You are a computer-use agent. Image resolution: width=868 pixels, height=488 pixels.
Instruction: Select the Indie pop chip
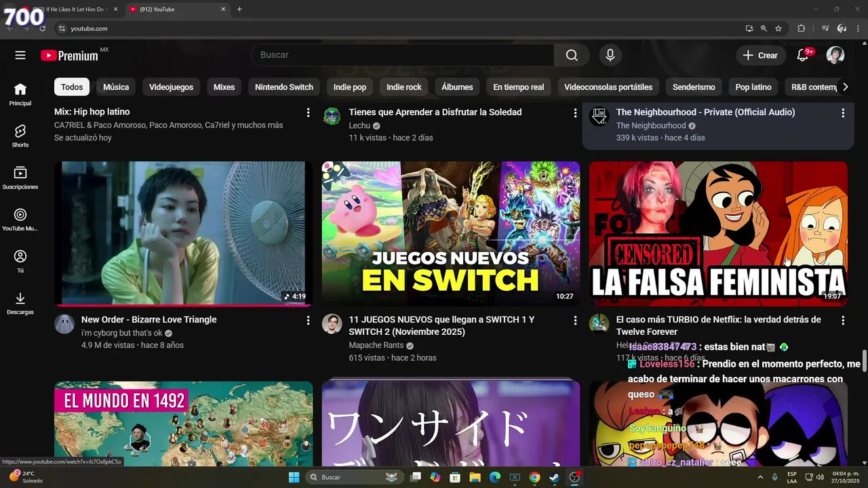350,87
